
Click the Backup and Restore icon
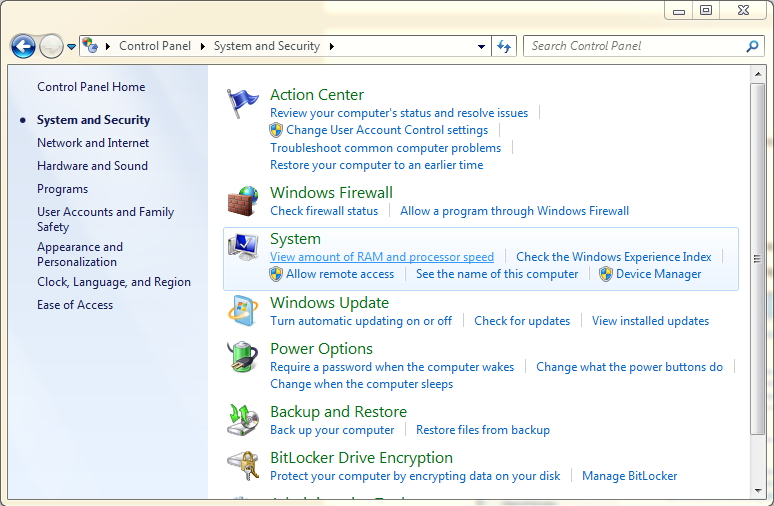(242, 420)
